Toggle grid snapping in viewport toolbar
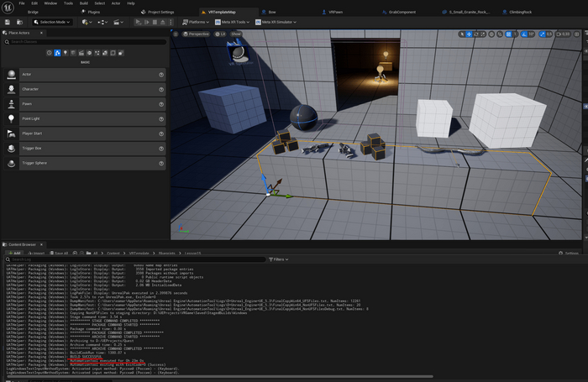This screenshot has width=588, height=382. pyautogui.click(x=509, y=34)
